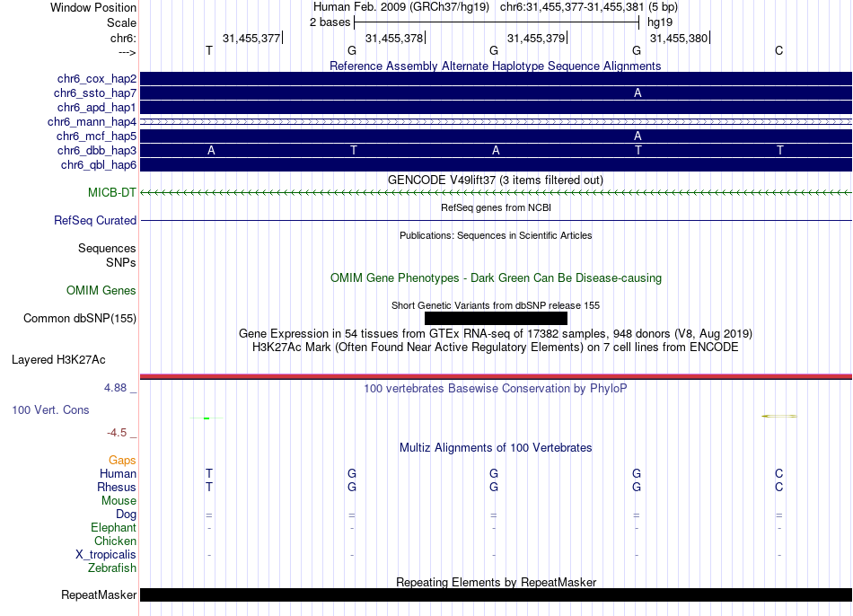
Task: Click the Chicken species label
Action: [x=115, y=541]
